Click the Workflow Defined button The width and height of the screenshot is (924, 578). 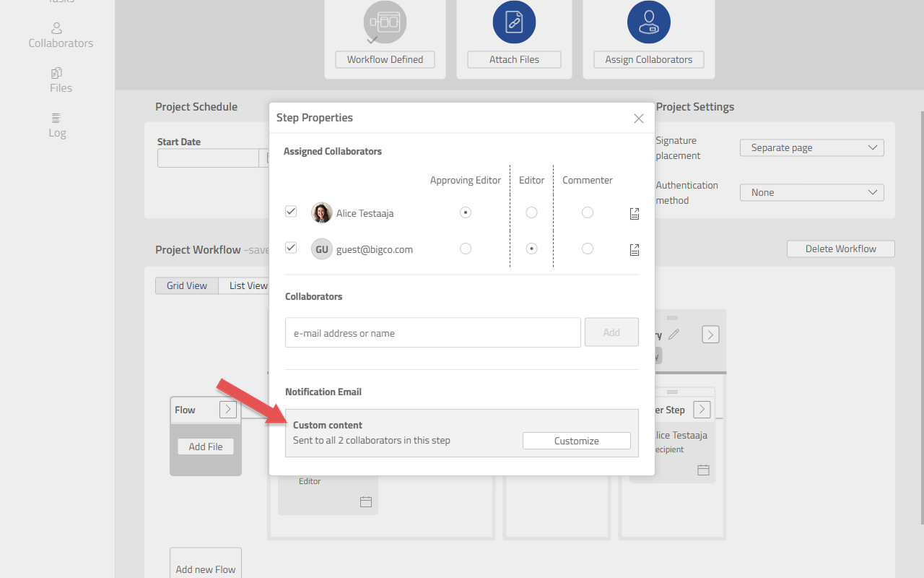[x=385, y=59]
